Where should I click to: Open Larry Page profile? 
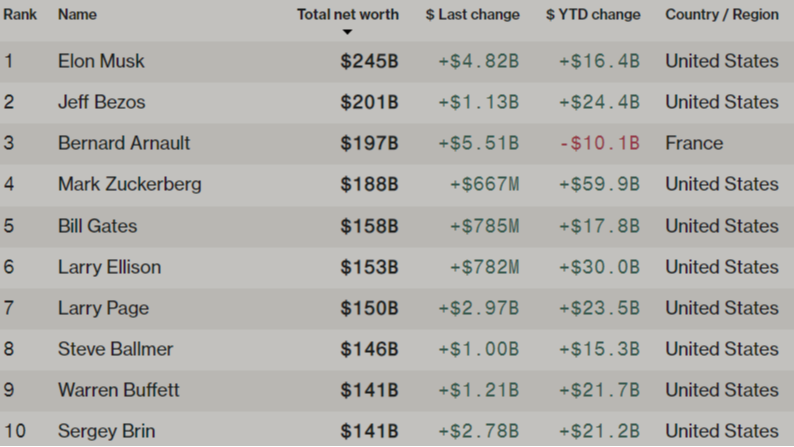(103, 308)
